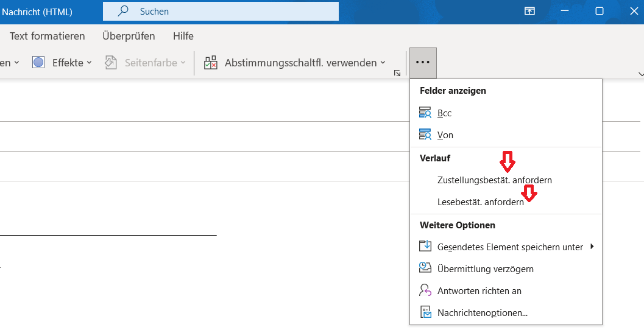Click the direct replies person icon
This screenshot has height=330, width=644.
(425, 290)
